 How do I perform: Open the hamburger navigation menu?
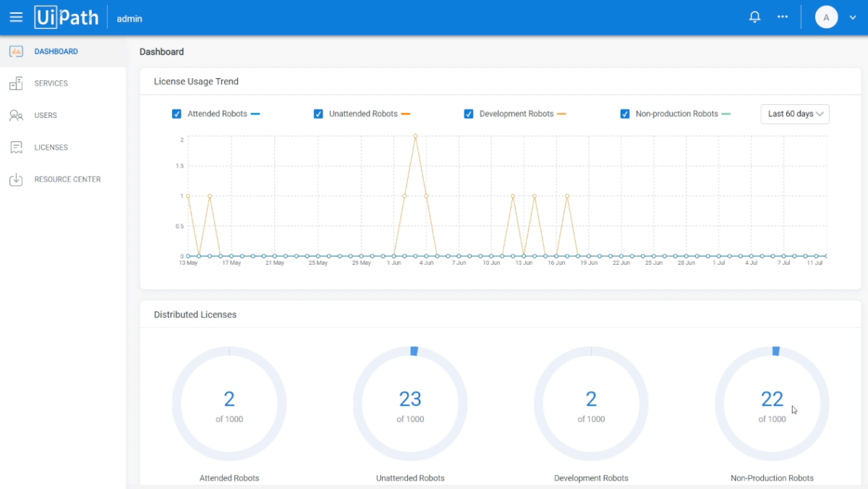click(16, 17)
